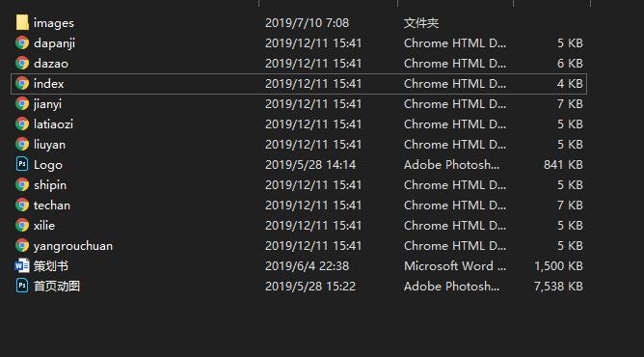This screenshot has width=644, height=357.
Task: Select the jianyi file name
Action: 47,104
